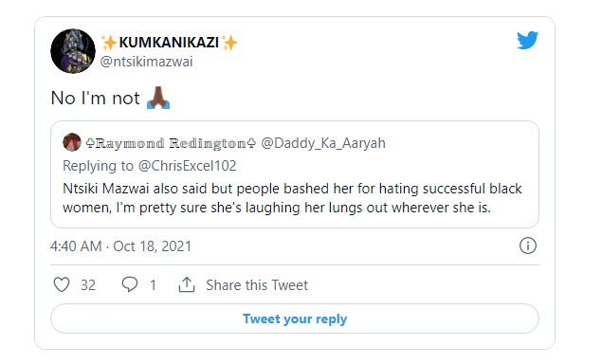Image resolution: width=602 pixels, height=364 pixels.
Task: Click the share upload arrow icon
Action: click(187, 284)
